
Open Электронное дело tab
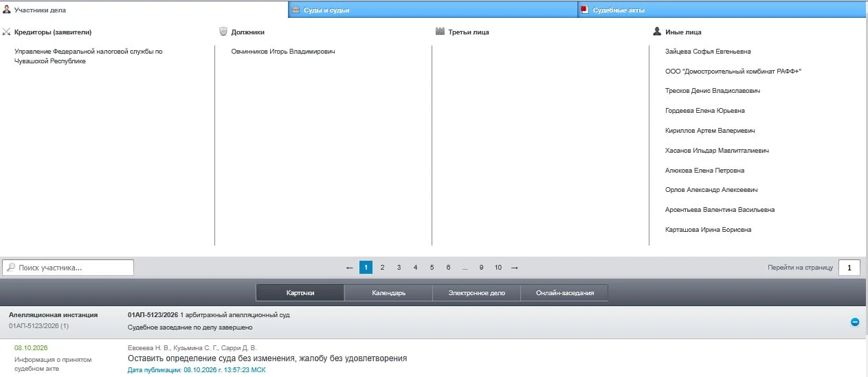pyautogui.click(x=476, y=293)
